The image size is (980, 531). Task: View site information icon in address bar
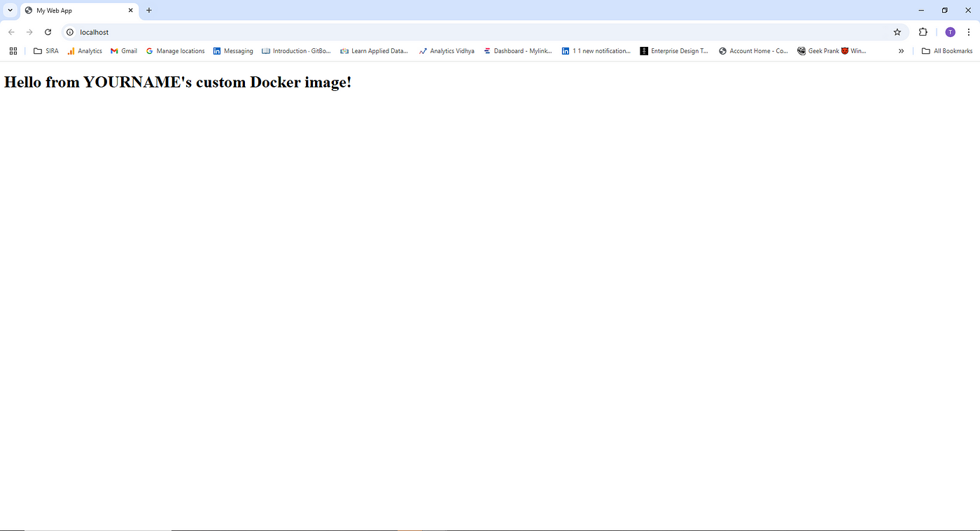point(70,32)
